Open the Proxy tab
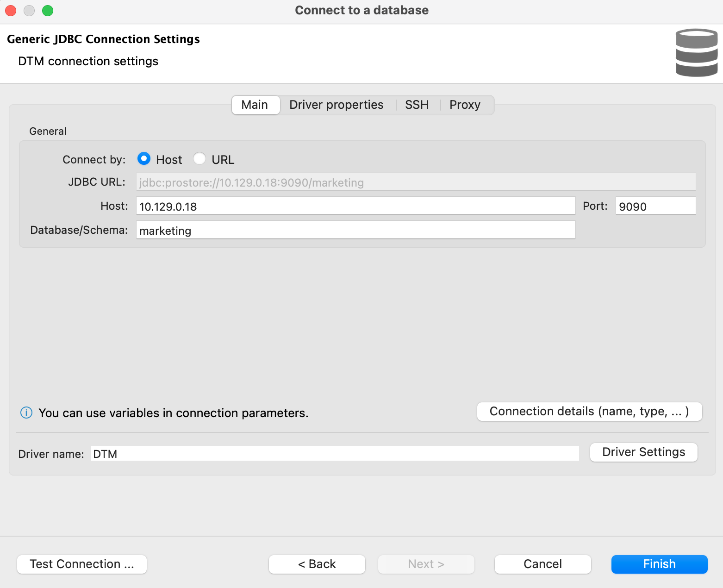The height and width of the screenshot is (588, 723). [465, 105]
